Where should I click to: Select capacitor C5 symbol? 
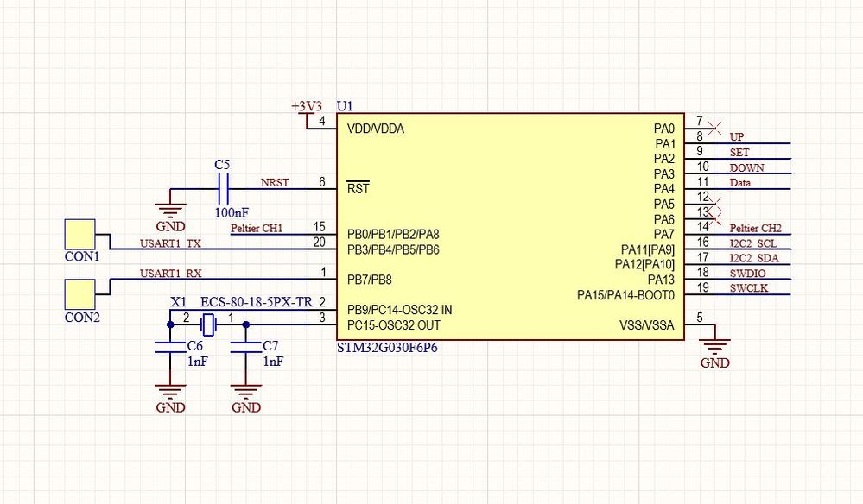pyautogui.click(x=223, y=189)
